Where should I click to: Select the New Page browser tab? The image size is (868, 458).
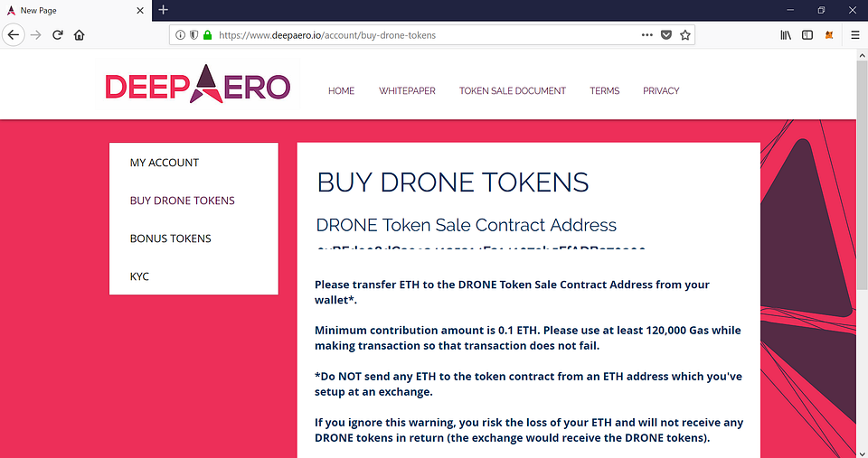pos(76,11)
